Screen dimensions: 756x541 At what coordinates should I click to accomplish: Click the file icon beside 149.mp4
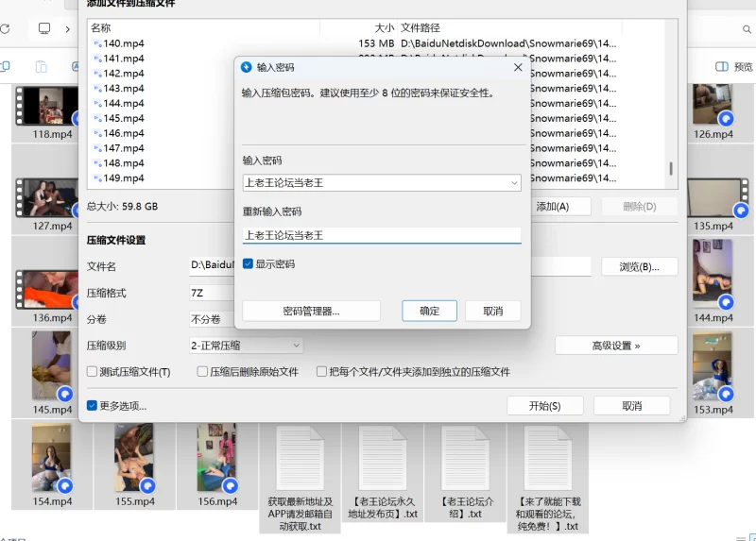[x=97, y=178]
